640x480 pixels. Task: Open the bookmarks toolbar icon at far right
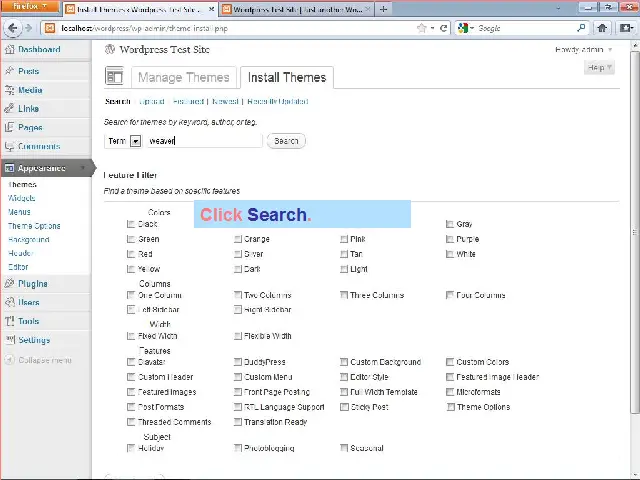point(626,28)
